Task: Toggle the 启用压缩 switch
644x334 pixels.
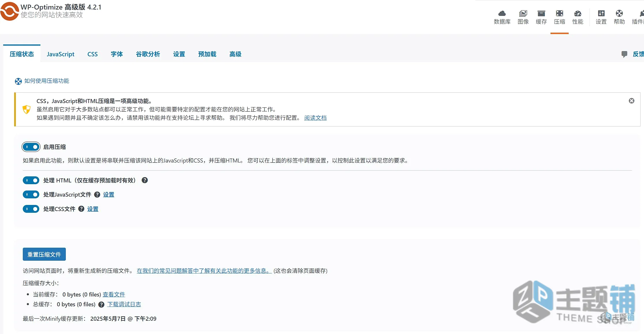Action: [31, 147]
